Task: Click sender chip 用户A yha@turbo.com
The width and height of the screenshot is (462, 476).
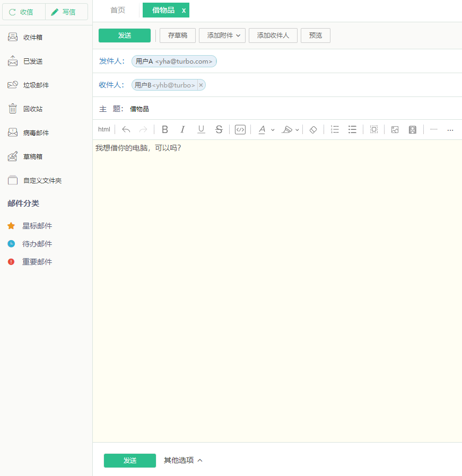Action: click(x=174, y=61)
